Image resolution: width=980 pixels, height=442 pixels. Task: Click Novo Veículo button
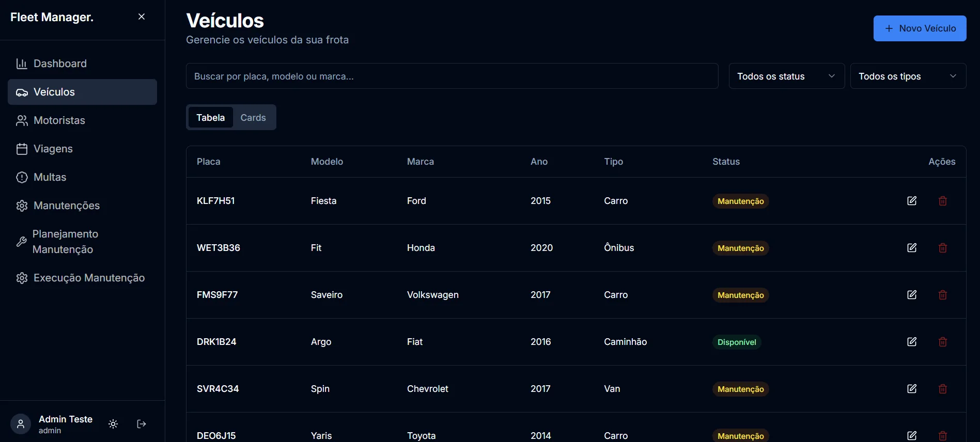pyautogui.click(x=920, y=28)
